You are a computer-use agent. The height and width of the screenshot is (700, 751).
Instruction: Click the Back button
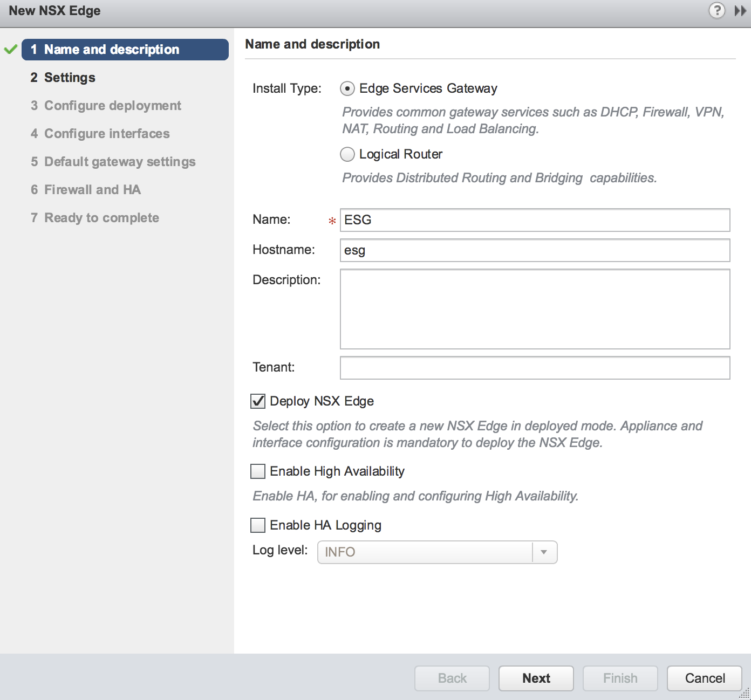click(452, 678)
